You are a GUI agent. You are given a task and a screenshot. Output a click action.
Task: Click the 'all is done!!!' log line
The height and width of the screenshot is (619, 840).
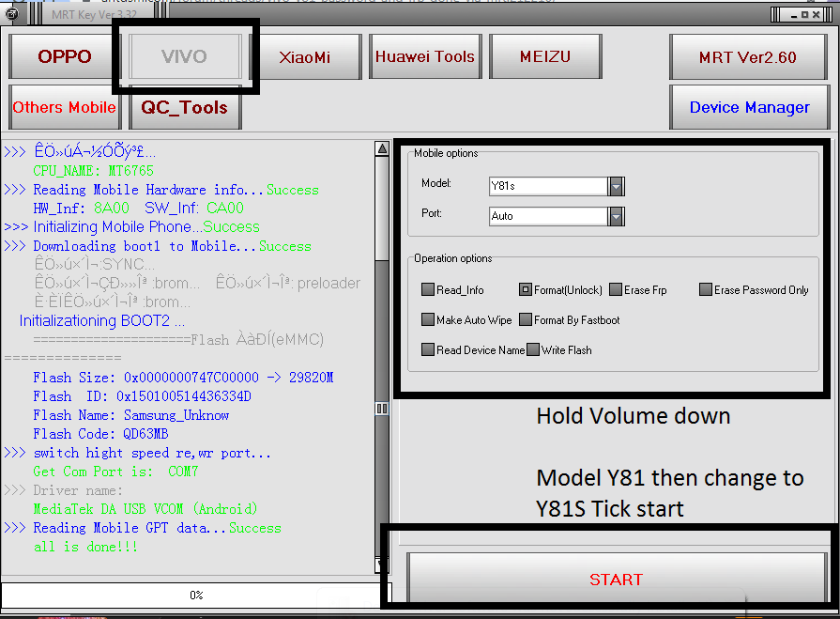pyautogui.click(x=85, y=548)
